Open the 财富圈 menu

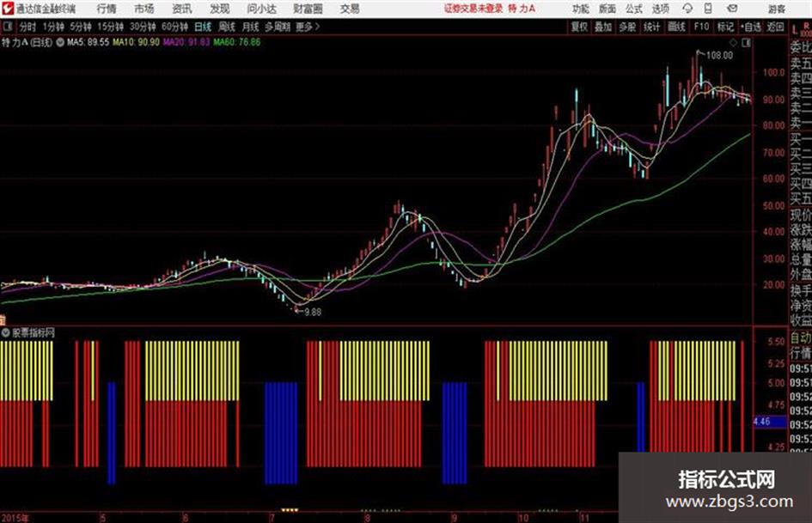click(308, 9)
